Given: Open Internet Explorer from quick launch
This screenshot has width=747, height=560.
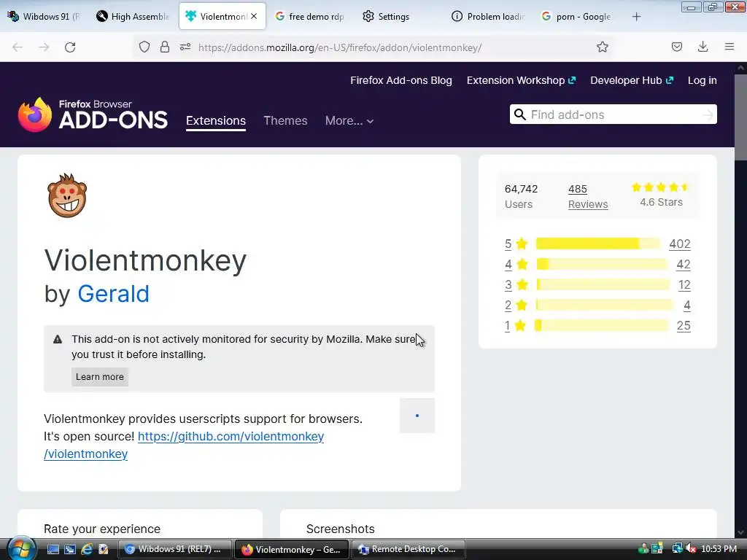Looking at the screenshot, I should [x=87, y=550].
